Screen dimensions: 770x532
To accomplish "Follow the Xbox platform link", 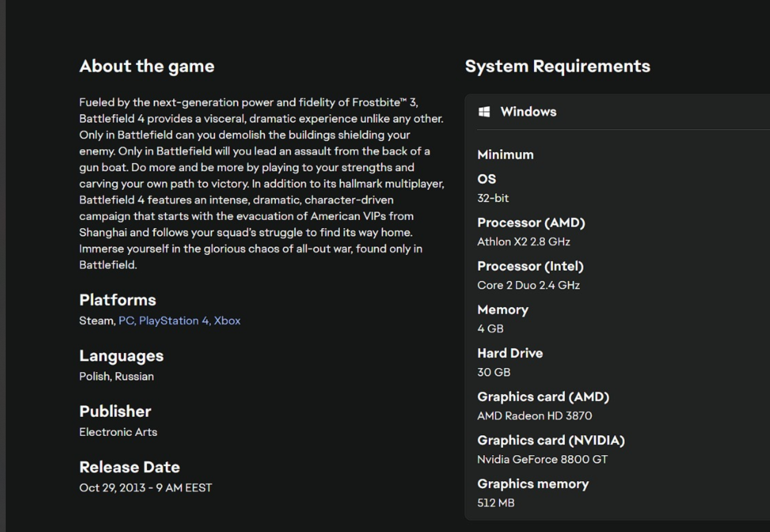I will (x=227, y=321).
